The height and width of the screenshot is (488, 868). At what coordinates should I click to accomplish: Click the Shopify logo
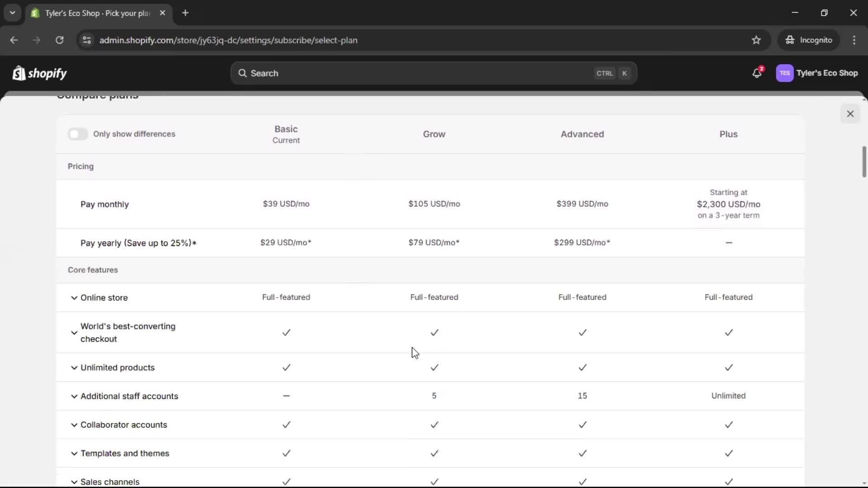tap(39, 73)
